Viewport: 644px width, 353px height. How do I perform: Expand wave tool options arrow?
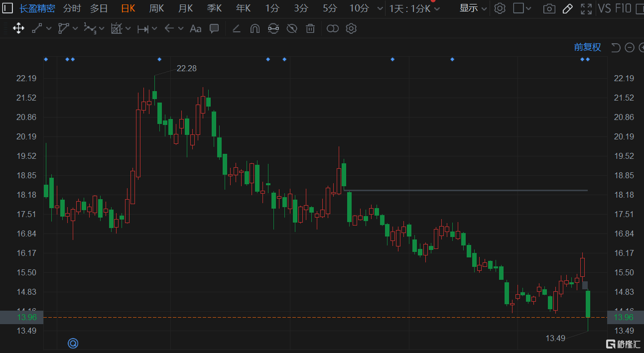coord(102,29)
